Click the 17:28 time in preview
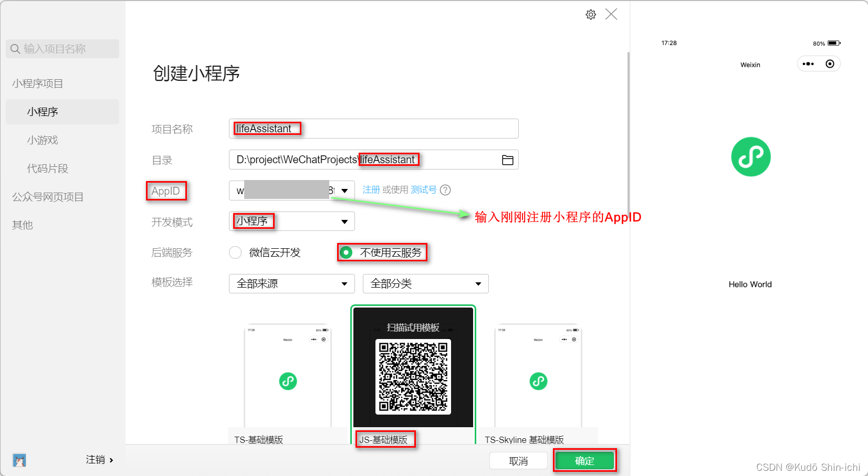The image size is (868, 476). 669,43
